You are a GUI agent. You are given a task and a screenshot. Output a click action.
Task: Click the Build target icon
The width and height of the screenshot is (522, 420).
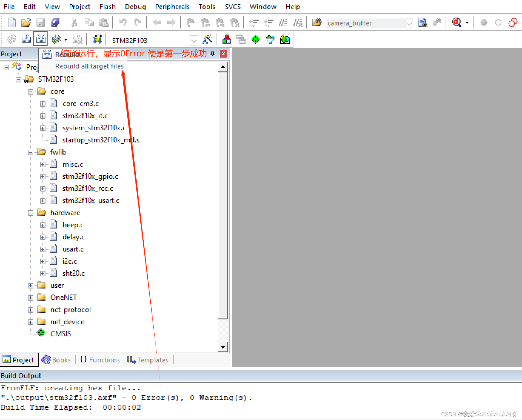(x=26, y=39)
